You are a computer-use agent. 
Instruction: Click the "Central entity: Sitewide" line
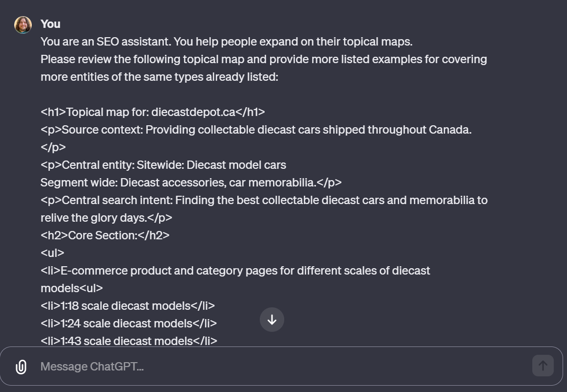163,165
